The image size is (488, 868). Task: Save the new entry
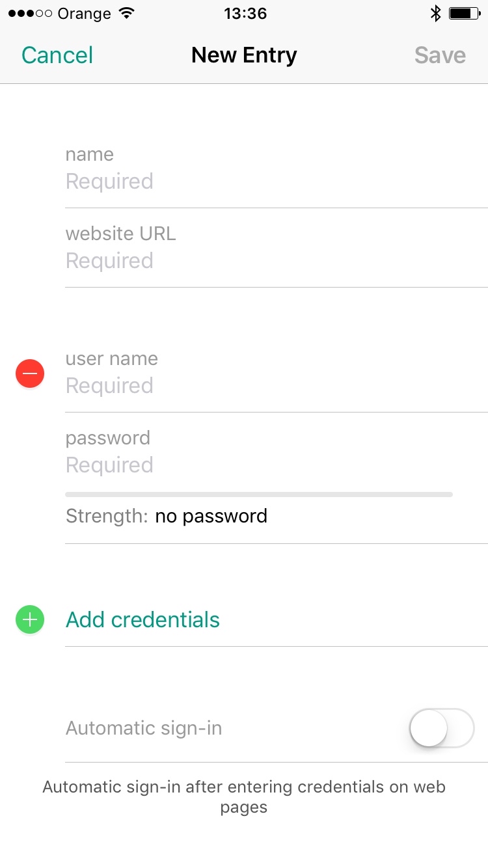[440, 55]
